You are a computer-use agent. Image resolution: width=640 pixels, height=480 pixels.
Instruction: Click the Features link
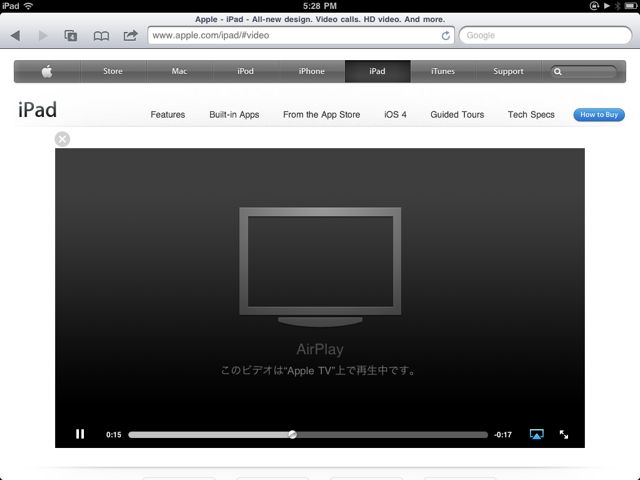tap(168, 115)
